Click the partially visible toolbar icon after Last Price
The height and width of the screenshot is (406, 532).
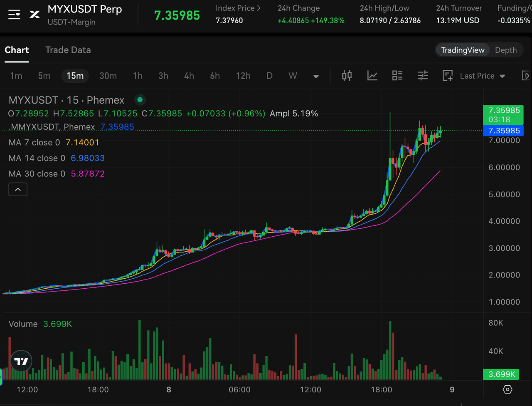[x=526, y=76]
